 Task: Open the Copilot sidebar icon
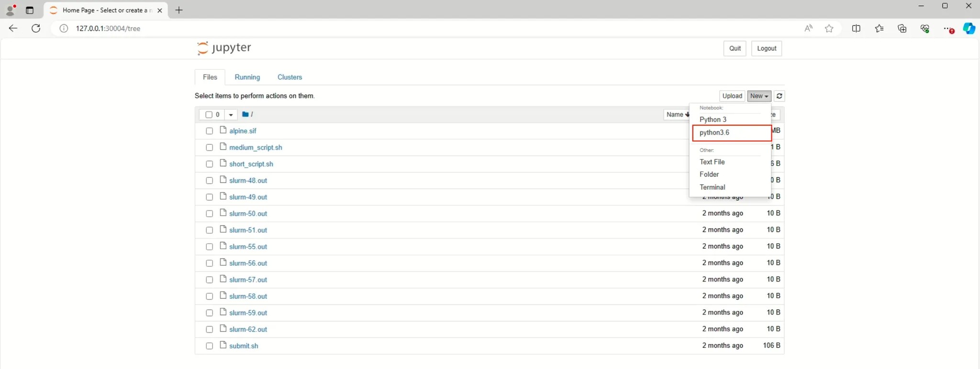click(969, 29)
